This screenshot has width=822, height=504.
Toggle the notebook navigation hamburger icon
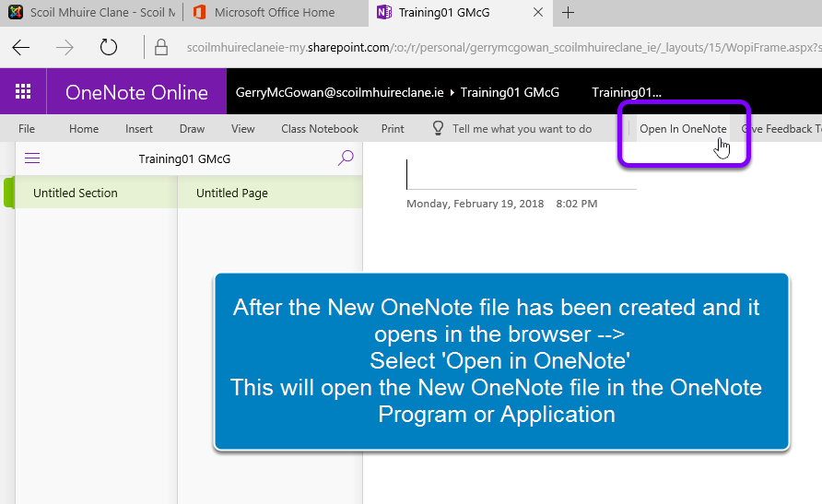(x=32, y=158)
